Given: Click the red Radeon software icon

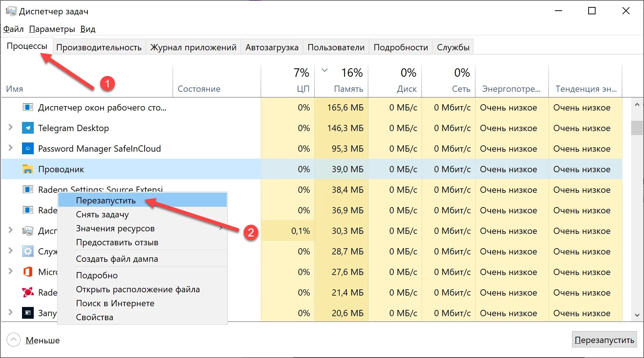Looking at the screenshot, I should pos(28,293).
